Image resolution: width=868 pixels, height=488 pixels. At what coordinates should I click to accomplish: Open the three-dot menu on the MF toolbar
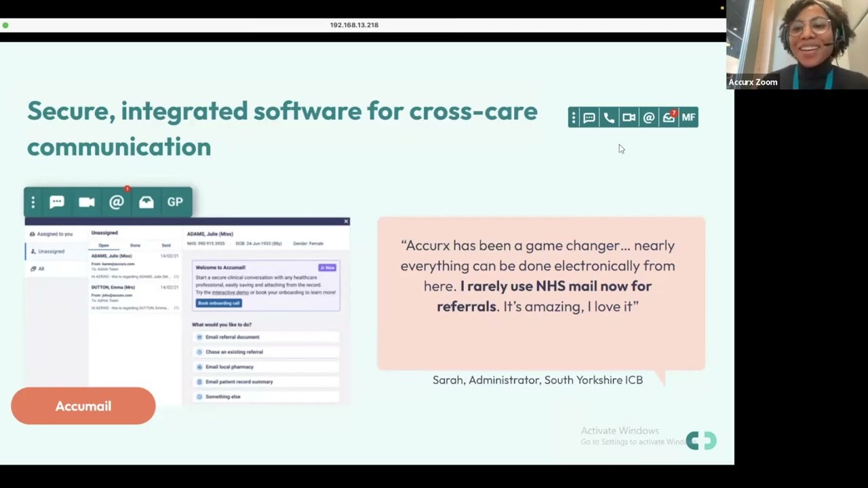(x=574, y=118)
